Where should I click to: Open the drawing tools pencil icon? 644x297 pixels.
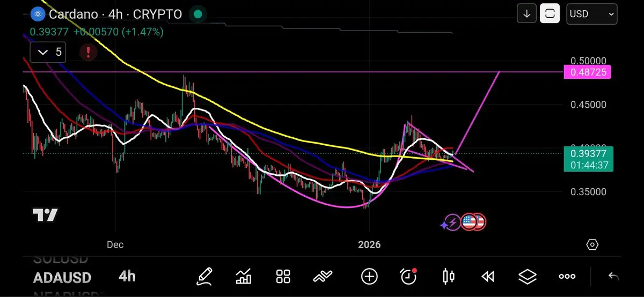click(x=204, y=276)
